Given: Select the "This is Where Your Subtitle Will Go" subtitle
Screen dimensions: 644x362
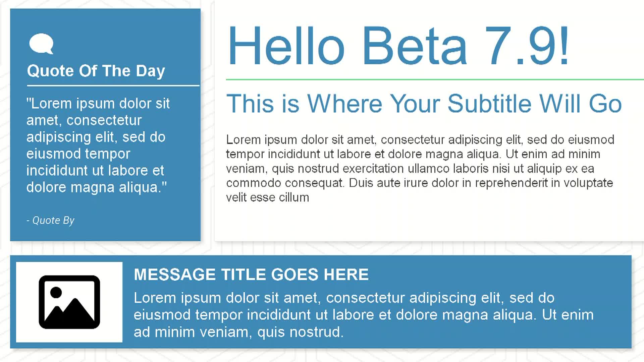Looking at the screenshot, I should (424, 103).
